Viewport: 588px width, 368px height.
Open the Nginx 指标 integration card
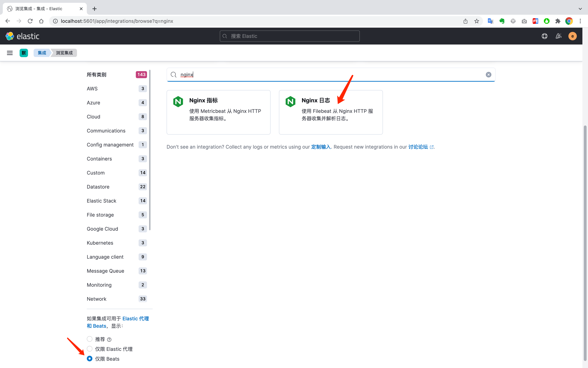tap(218, 112)
